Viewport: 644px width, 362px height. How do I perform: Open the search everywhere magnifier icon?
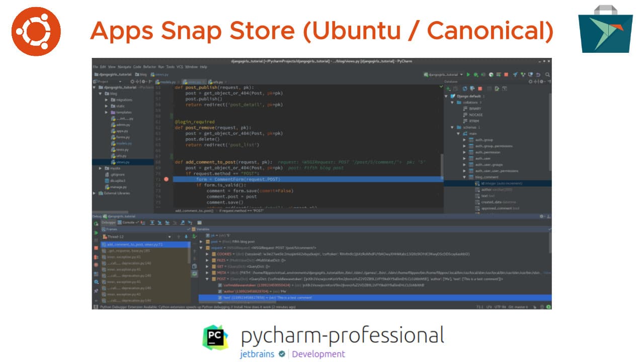click(x=546, y=74)
